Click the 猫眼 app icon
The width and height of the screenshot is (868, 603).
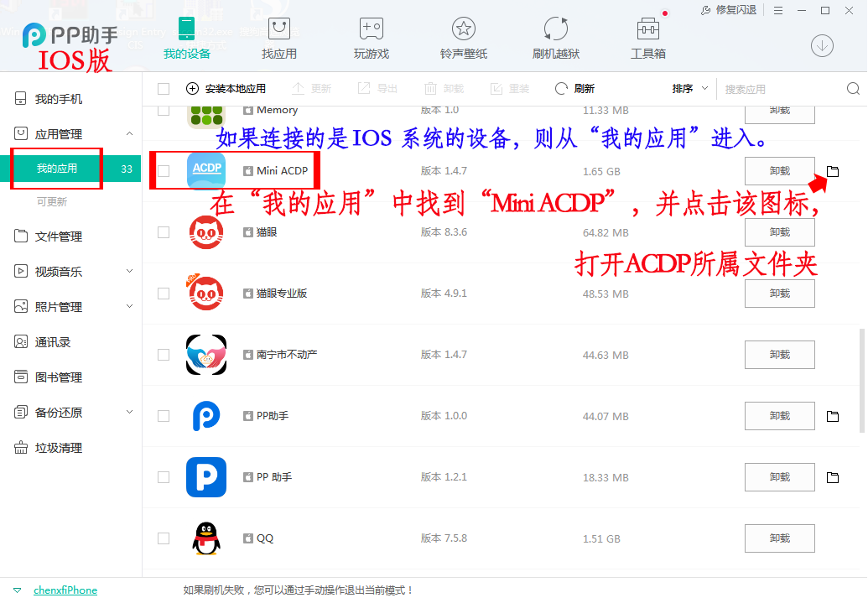click(206, 232)
